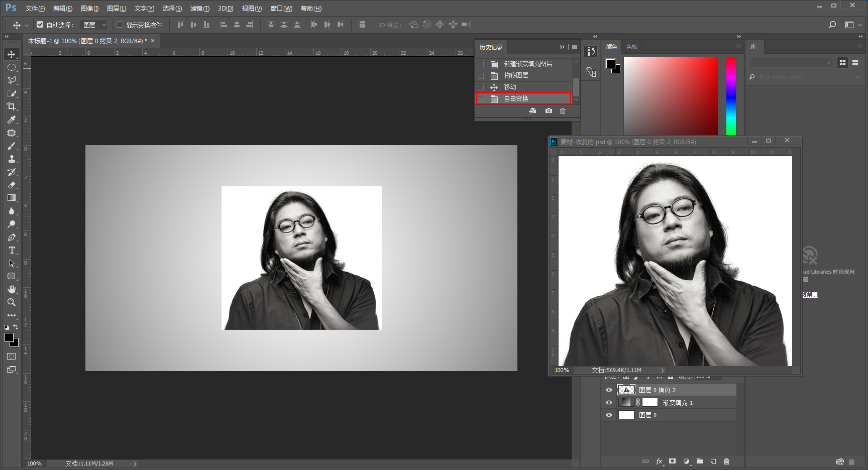Select the Zoom magnifier tool in toolbox
The width and height of the screenshot is (868, 470).
(12, 302)
